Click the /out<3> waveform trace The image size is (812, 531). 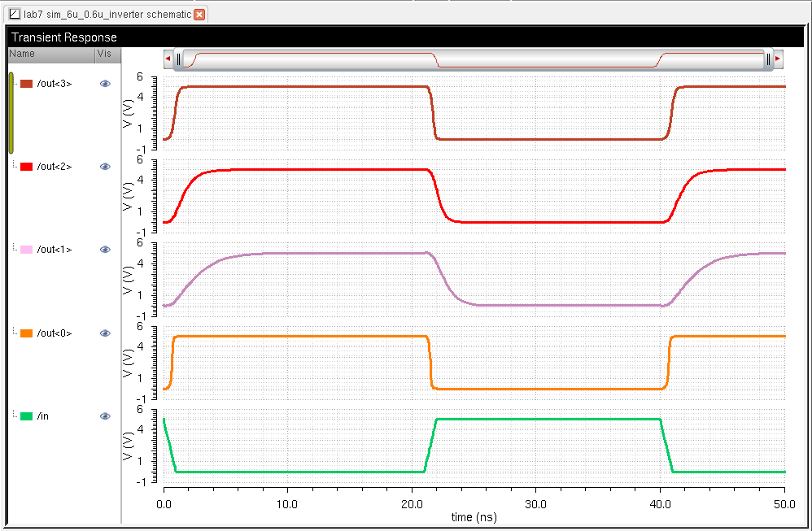click(311, 86)
